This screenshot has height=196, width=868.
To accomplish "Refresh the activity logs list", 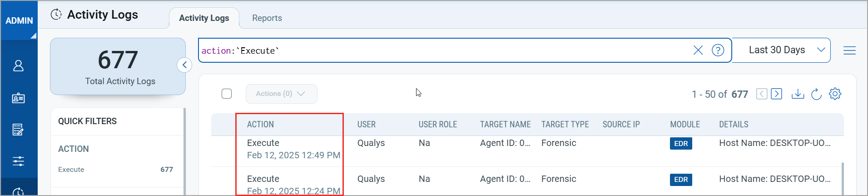I will (x=816, y=94).
